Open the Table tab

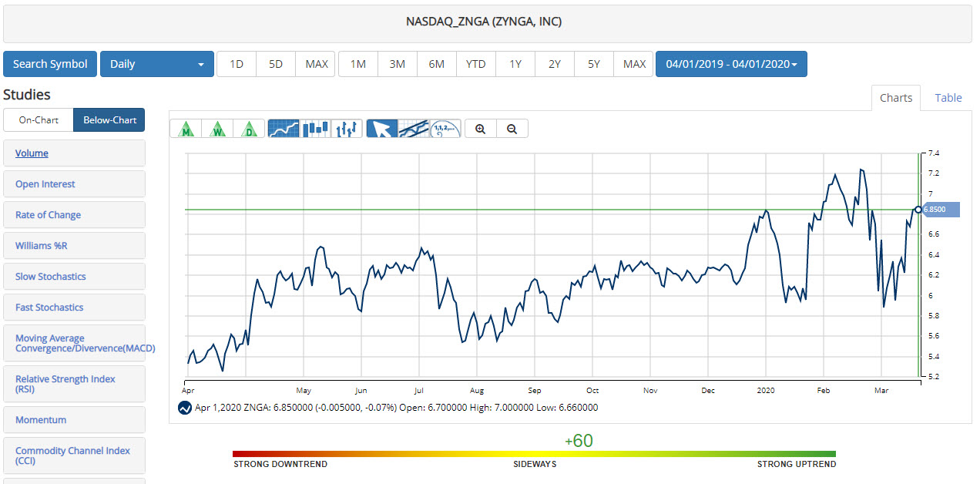click(x=948, y=98)
